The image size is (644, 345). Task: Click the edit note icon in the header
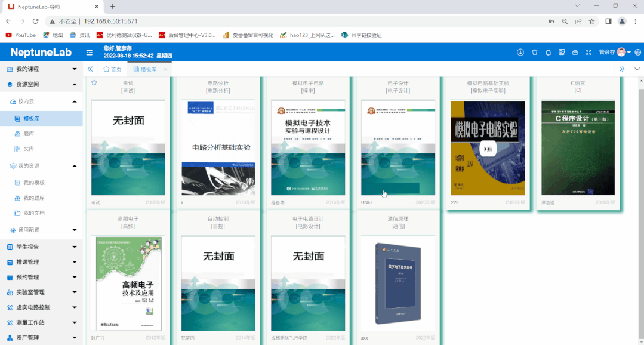tap(562, 53)
